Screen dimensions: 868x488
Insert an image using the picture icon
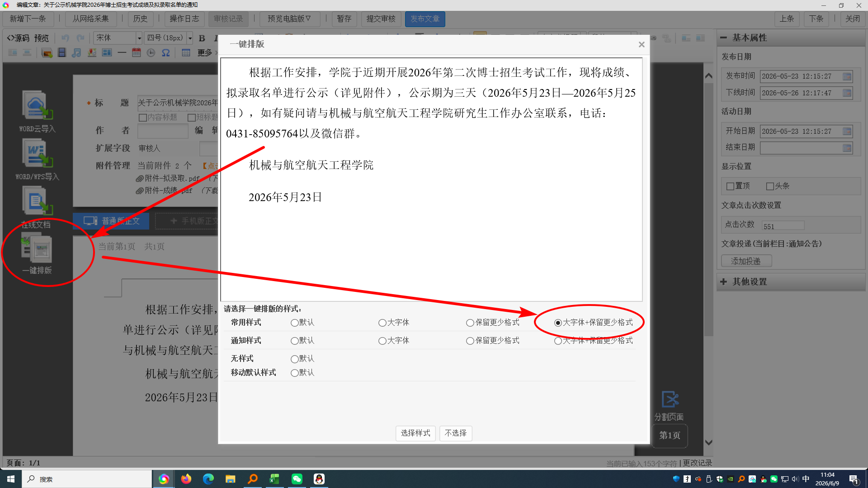tap(47, 53)
